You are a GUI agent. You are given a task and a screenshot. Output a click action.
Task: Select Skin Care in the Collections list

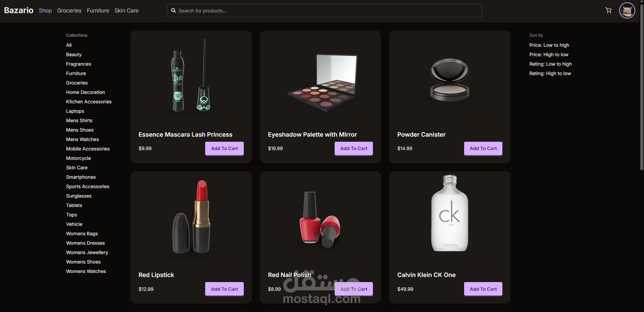point(77,168)
